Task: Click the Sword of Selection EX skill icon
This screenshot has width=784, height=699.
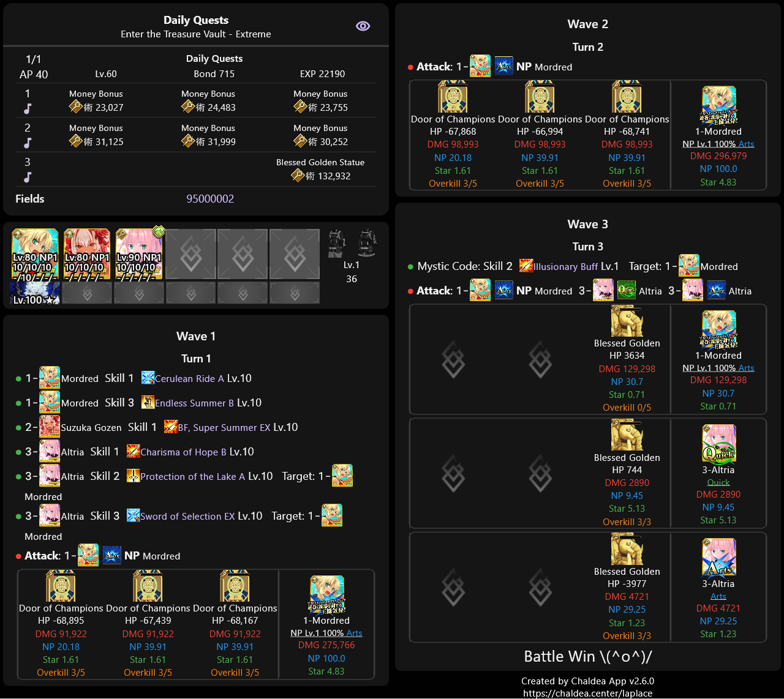Action: tap(133, 516)
